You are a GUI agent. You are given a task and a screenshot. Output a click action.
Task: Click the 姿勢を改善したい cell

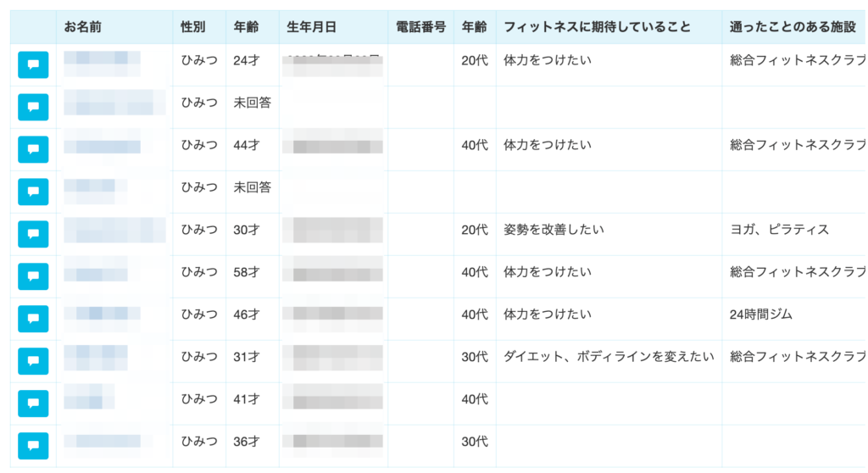[554, 230]
